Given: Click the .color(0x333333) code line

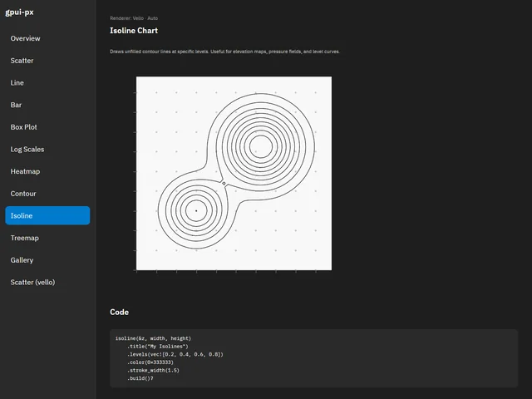Looking at the screenshot, I should 150,362.
